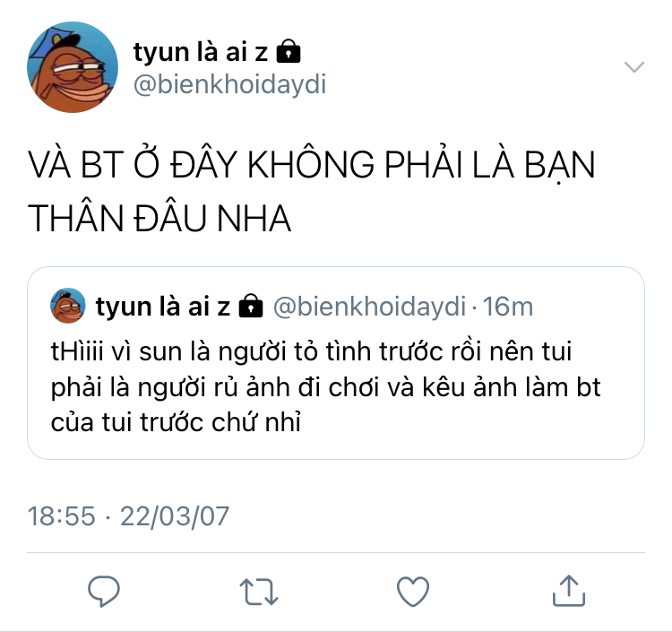The image size is (672, 632).
Task: Open @bienkhoidaydi handle in quoted tweet
Action: click(x=369, y=307)
